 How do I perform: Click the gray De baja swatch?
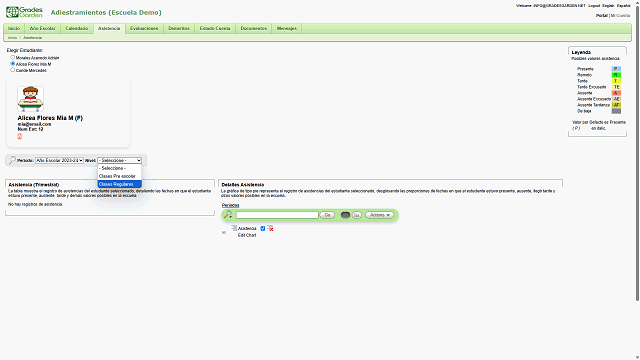pyautogui.click(x=616, y=111)
